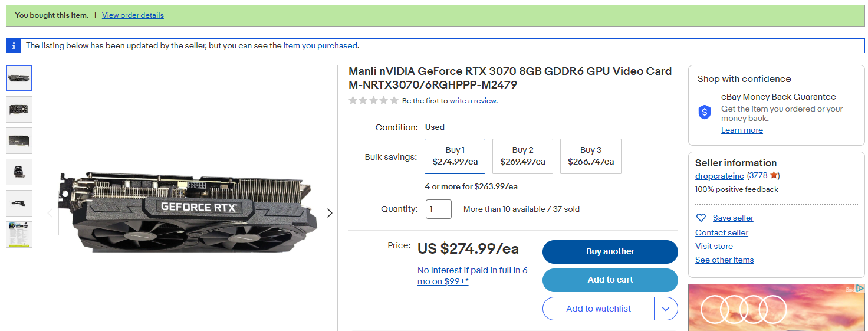
Task: Open the write a review link
Action: pyautogui.click(x=473, y=101)
